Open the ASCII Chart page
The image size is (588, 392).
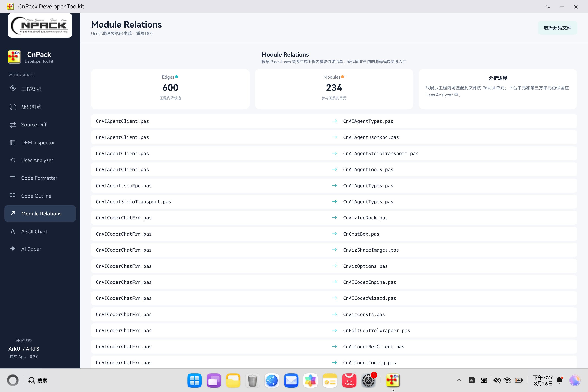point(40,231)
